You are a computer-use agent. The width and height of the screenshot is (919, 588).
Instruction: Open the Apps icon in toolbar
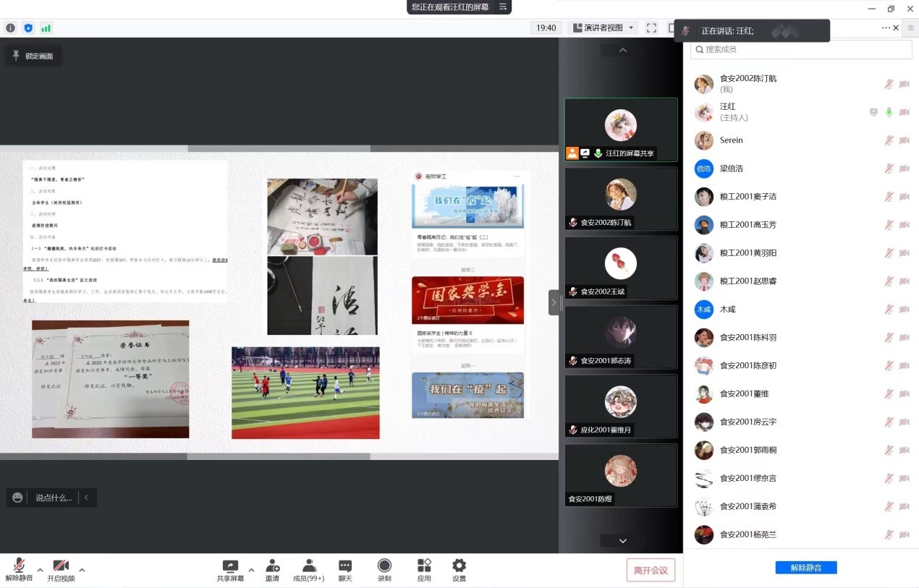pyautogui.click(x=424, y=566)
